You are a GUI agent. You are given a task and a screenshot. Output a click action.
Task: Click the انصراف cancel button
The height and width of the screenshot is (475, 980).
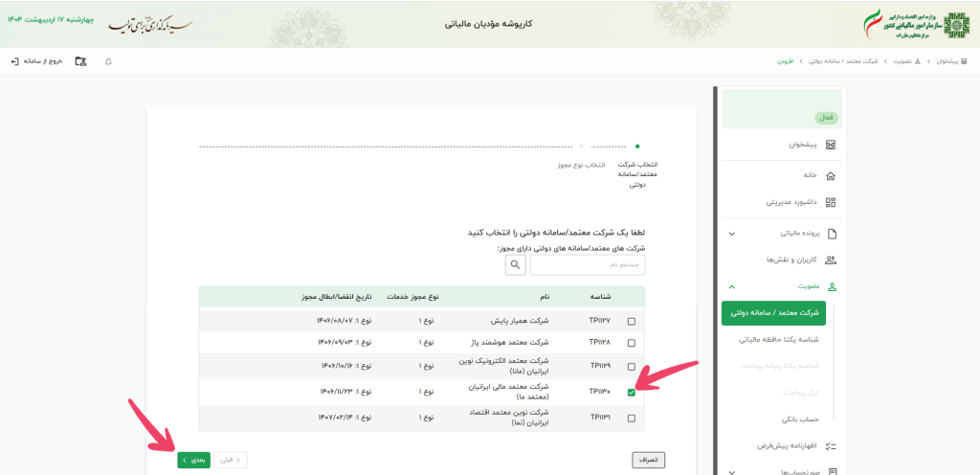tap(649, 461)
